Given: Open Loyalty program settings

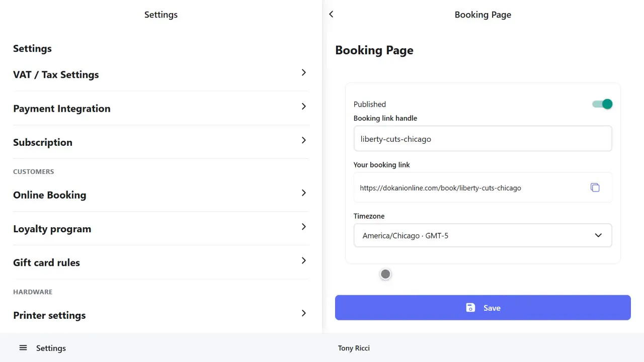Looking at the screenshot, I should pyautogui.click(x=160, y=228).
